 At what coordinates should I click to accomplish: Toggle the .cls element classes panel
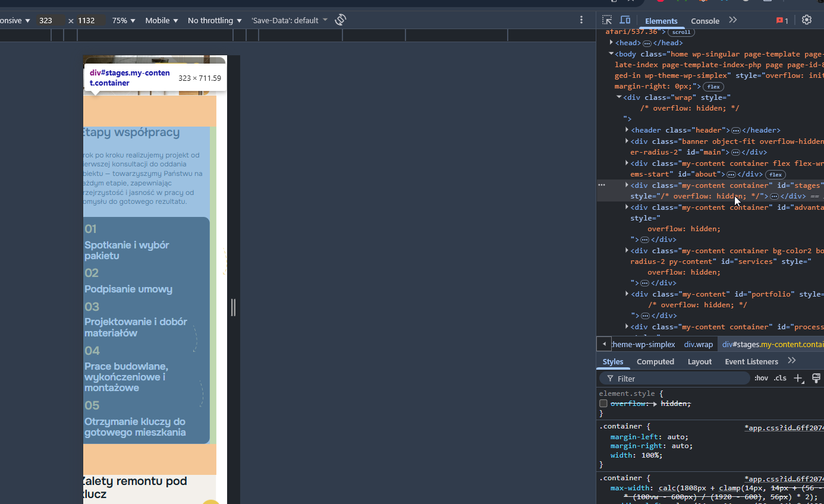(780, 378)
